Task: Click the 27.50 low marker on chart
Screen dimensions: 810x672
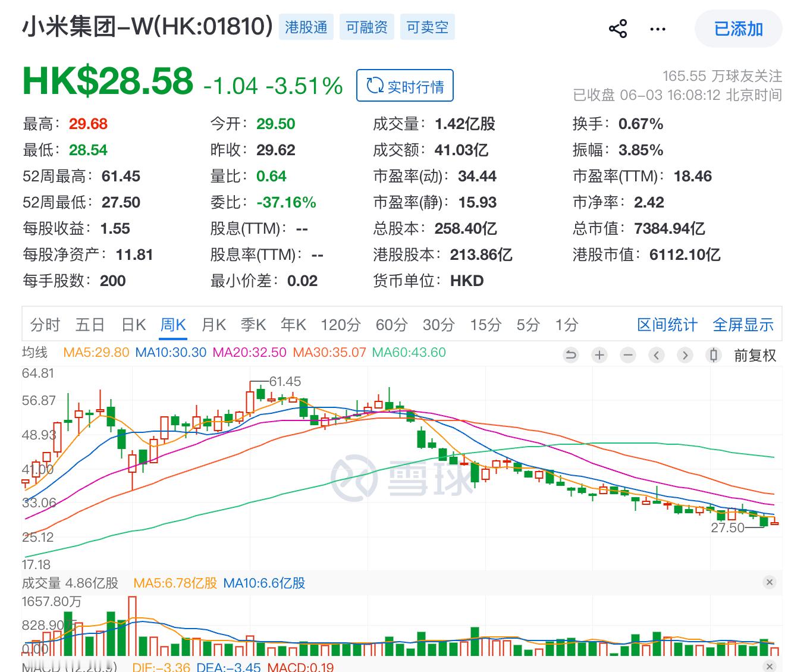Action: coord(727,527)
